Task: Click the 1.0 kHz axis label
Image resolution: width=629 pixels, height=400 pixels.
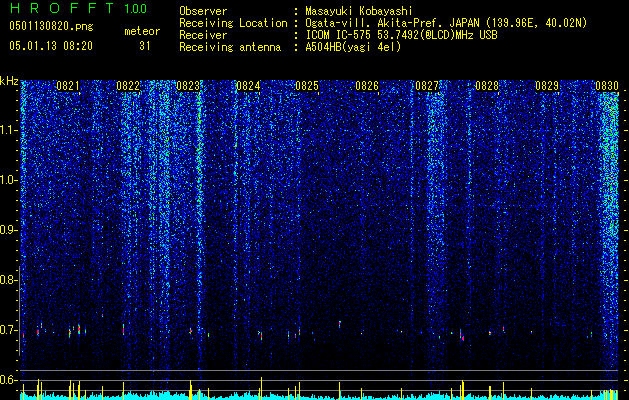Action: click(8, 180)
